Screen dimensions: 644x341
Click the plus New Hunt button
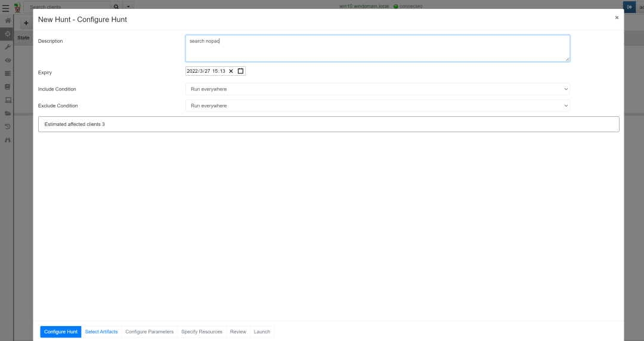[26, 23]
